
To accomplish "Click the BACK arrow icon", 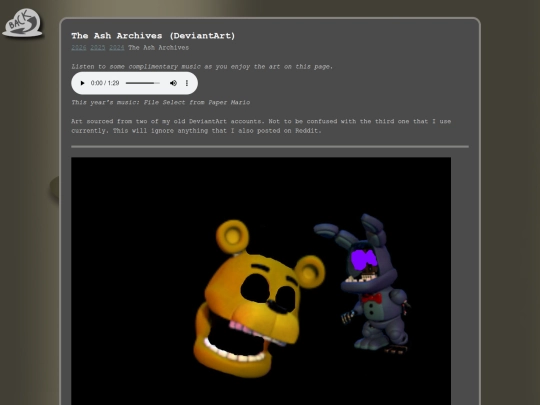I will (x=22, y=23).
